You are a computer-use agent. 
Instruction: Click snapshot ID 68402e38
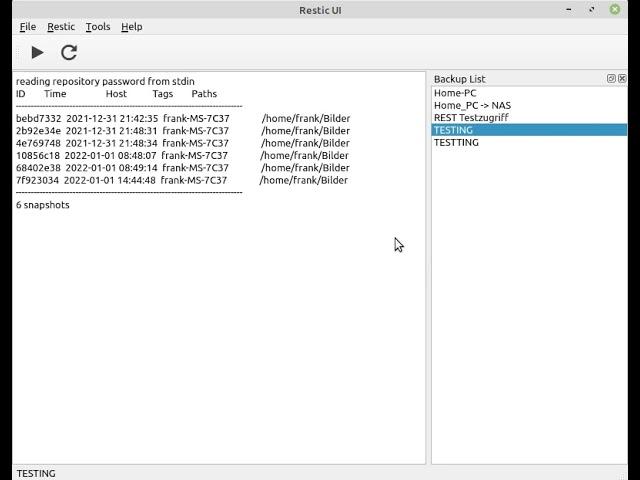coord(38,168)
